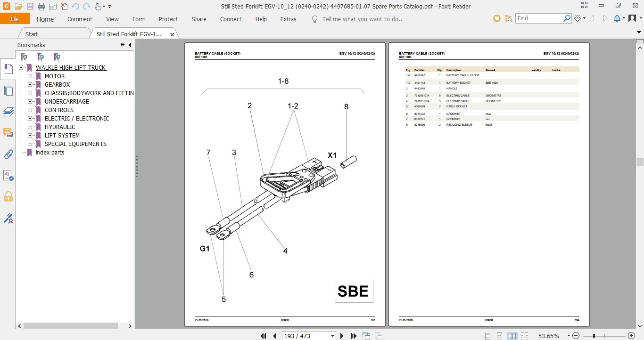
Task: Open the View ribbon tab
Action: (x=112, y=19)
